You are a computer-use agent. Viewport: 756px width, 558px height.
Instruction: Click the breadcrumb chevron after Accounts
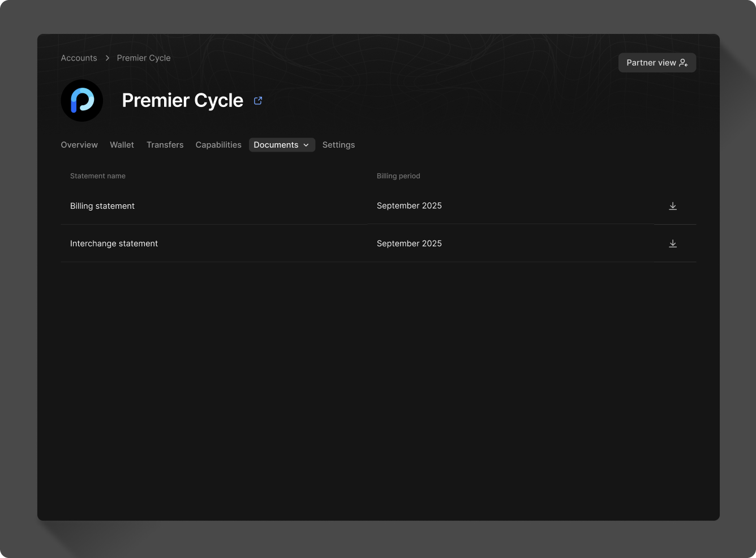107,58
